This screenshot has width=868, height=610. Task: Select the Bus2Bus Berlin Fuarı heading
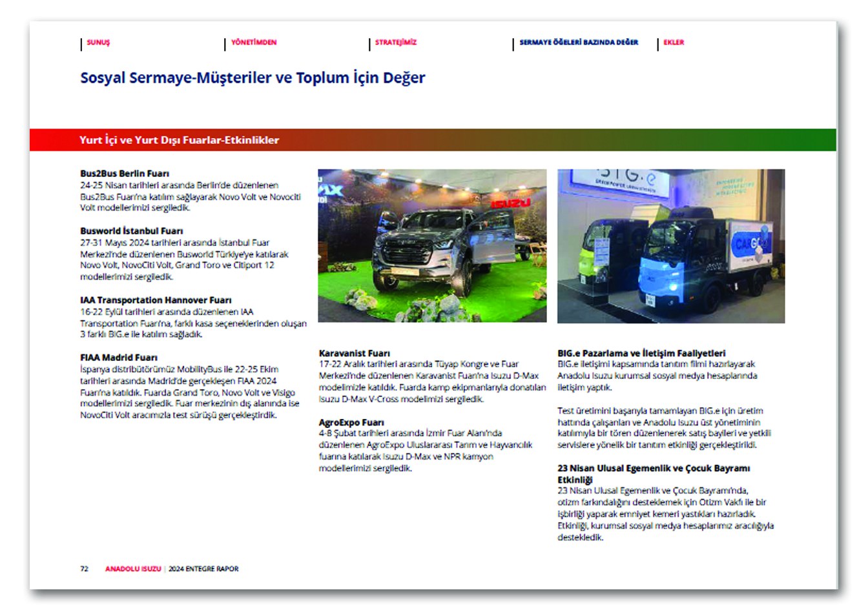(125, 174)
